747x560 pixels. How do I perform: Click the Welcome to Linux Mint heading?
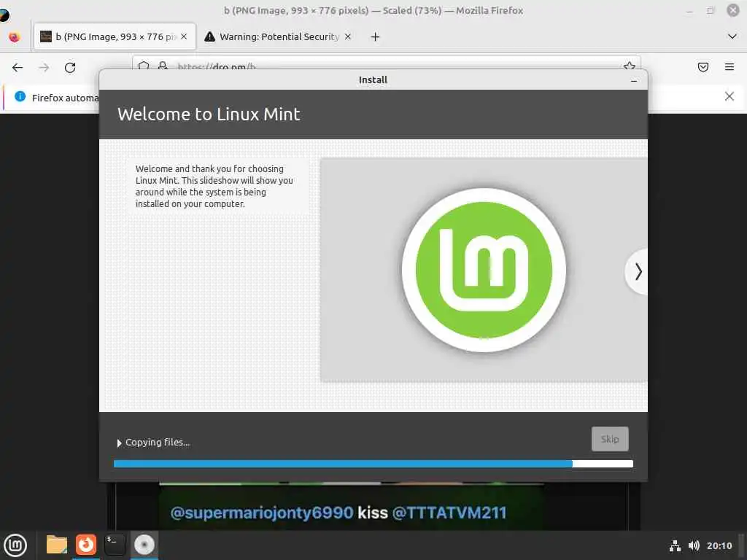[x=209, y=114]
